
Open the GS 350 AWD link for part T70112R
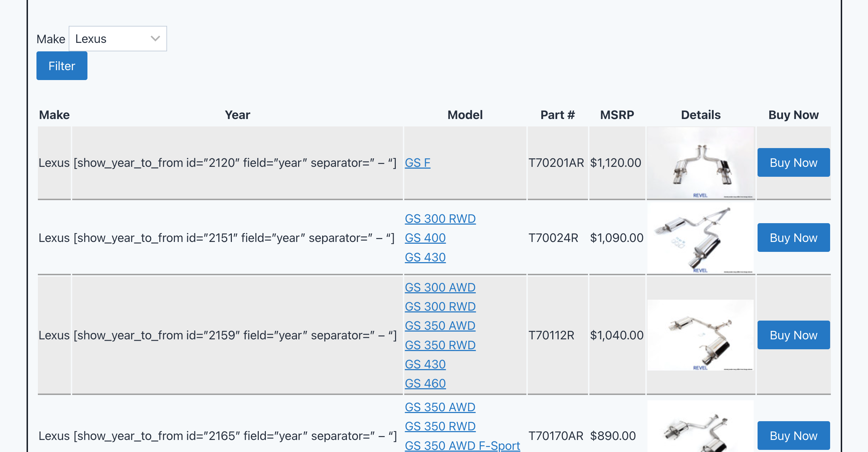pos(440,326)
